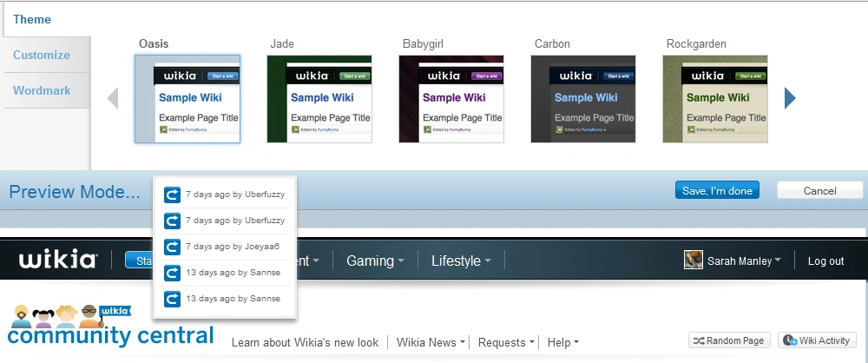Screen dimensions: 868x363
Task: Click the community central wordmark logo
Action: point(110,335)
